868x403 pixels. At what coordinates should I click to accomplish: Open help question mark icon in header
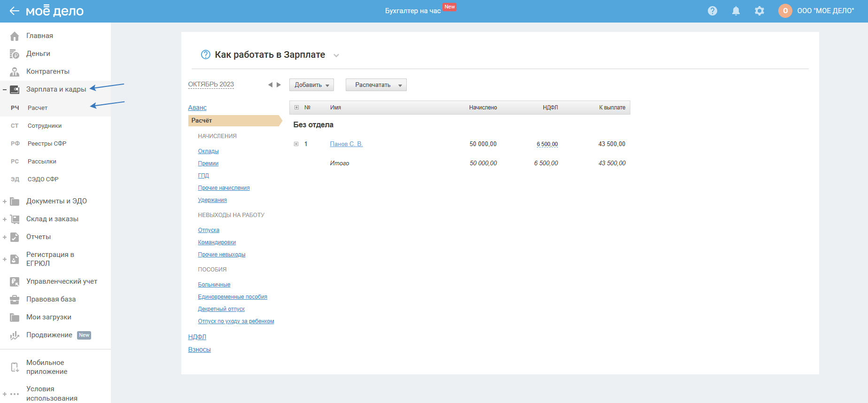point(712,11)
